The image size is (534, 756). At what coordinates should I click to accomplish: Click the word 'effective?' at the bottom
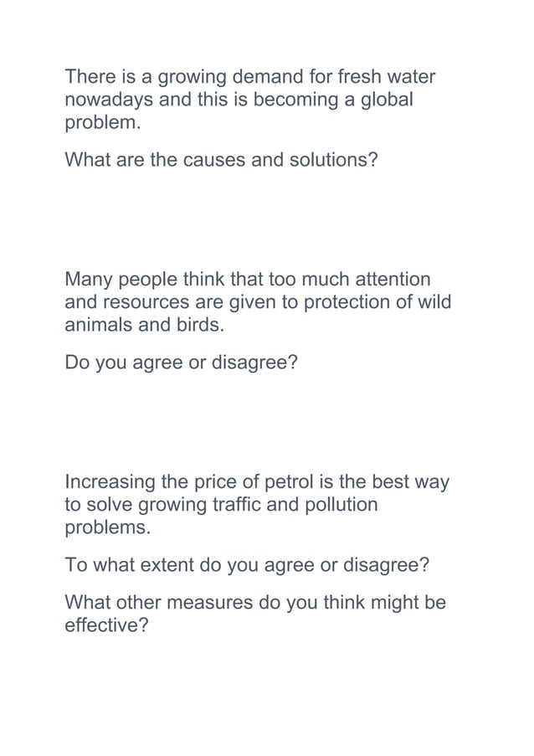(x=106, y=625)
